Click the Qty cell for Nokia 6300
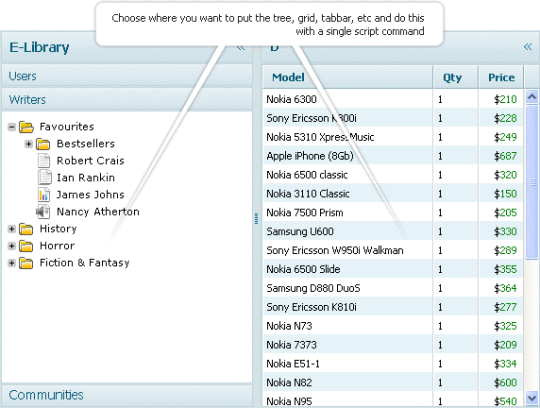The width and height of the screenshot is (540, 408). click(456, 99)
